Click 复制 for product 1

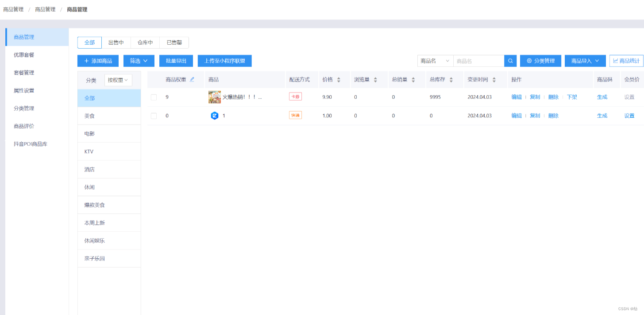(x=535, y=116)
